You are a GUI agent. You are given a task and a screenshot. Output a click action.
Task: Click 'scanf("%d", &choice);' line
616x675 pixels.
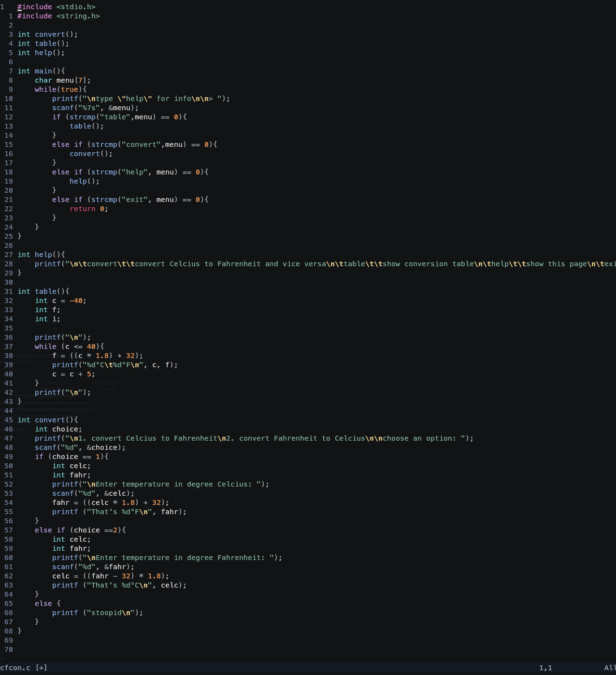click(80, 447)
